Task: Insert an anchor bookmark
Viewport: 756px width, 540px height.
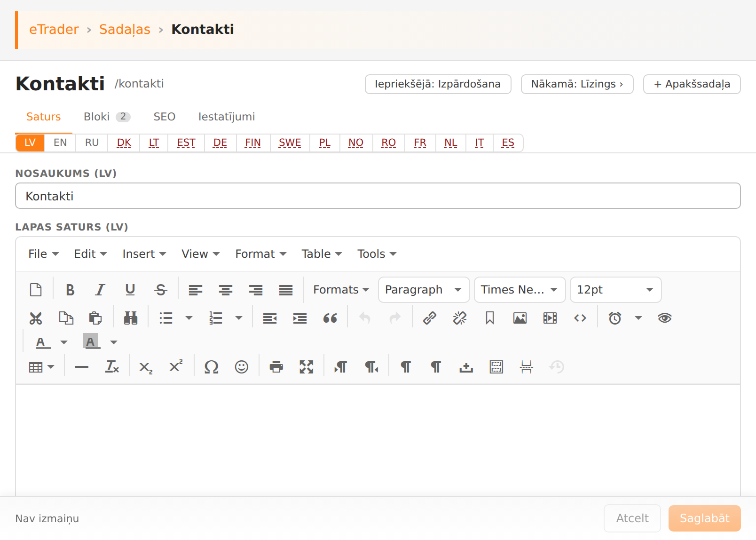Action: [x=490, y=318]
